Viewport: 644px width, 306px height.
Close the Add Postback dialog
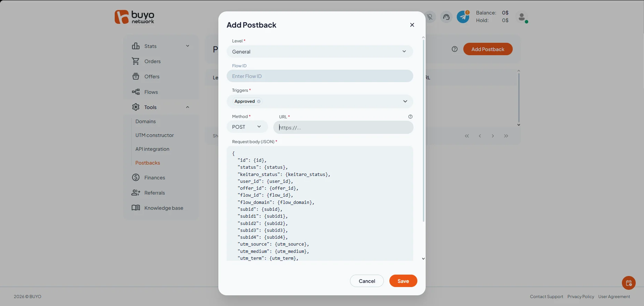412,25
